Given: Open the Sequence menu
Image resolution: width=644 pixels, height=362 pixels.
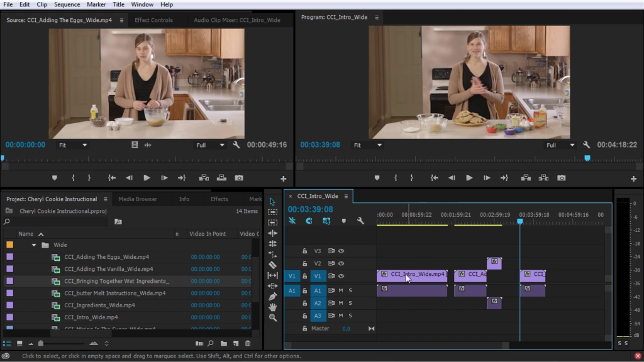Looking at the screenshot, I should [x=67, y=4].
